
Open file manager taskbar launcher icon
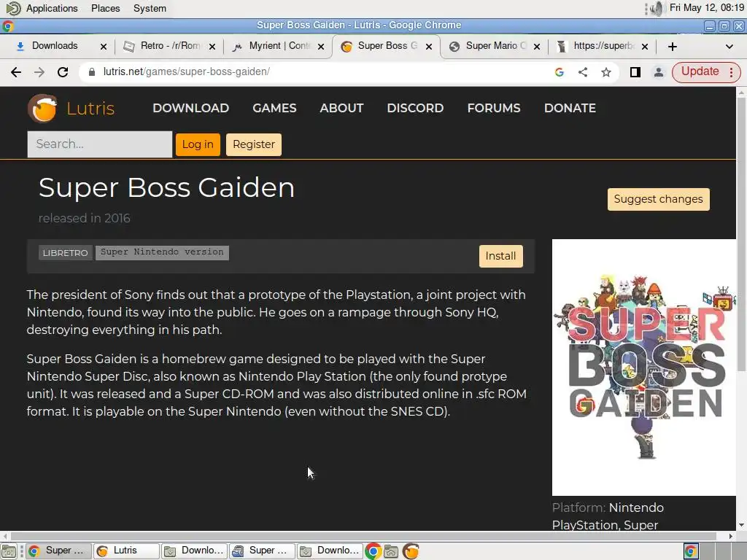click(x=391, y=551)
